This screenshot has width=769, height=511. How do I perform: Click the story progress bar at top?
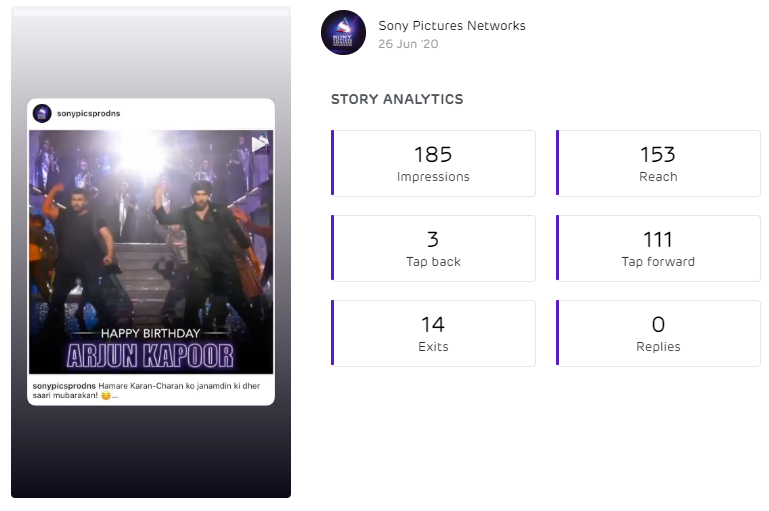coord(151,13)
